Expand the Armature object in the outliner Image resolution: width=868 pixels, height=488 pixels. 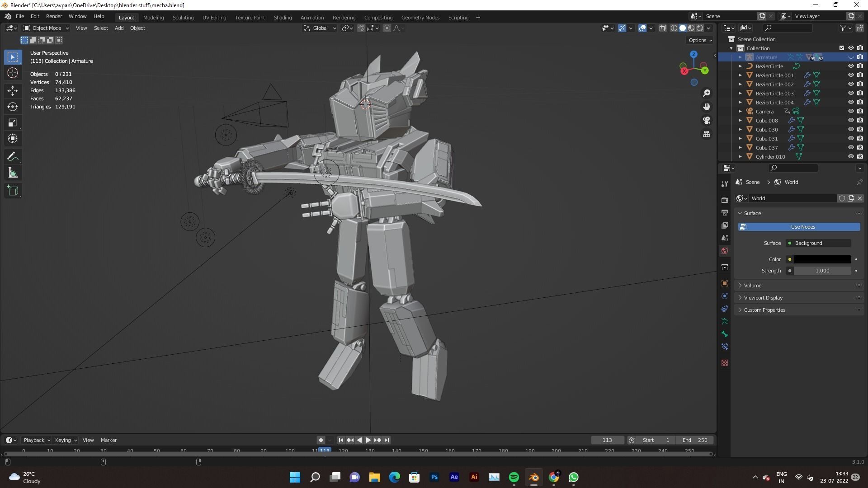[740, 57]
